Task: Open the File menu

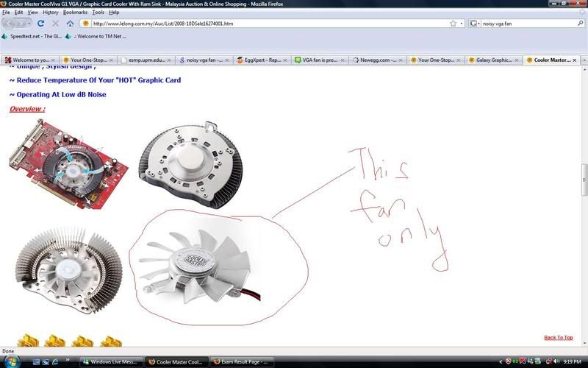Action: (6, 13)
